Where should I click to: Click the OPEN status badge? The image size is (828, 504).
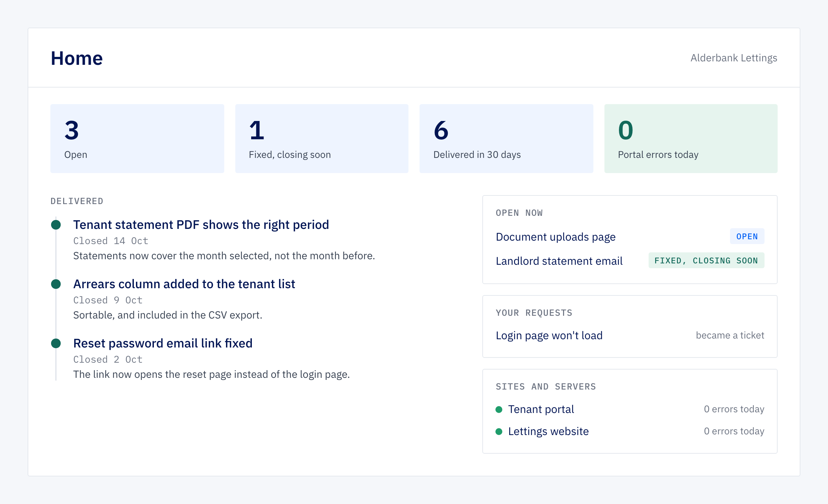(747, 236)
